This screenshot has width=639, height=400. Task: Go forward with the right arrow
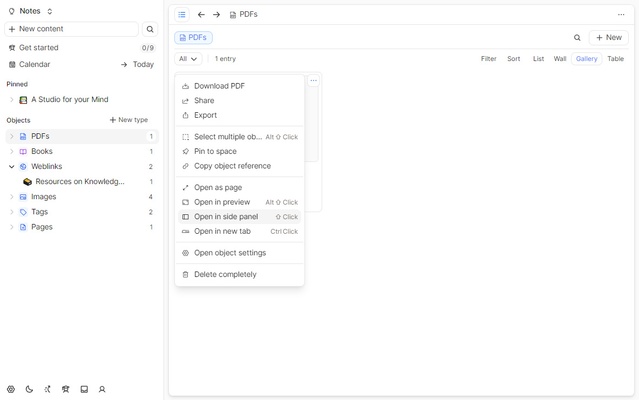(x=216, y=15)
